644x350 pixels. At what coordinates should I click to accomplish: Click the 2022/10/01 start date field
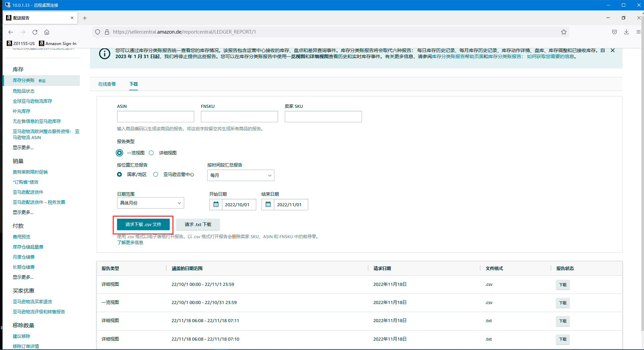coord(239,205)
